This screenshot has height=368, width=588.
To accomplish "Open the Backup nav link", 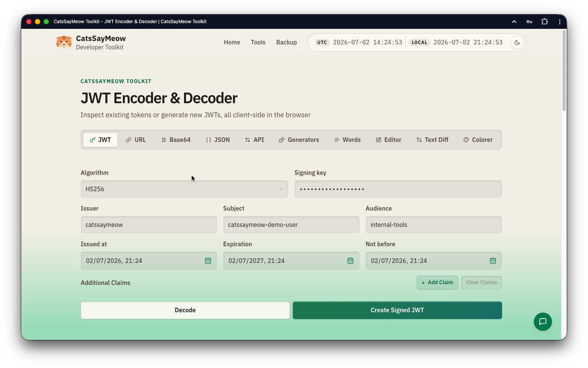I will (x=286, y=42).
